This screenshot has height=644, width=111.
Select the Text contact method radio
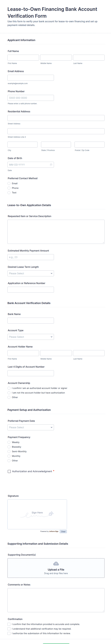click(9, 193)
